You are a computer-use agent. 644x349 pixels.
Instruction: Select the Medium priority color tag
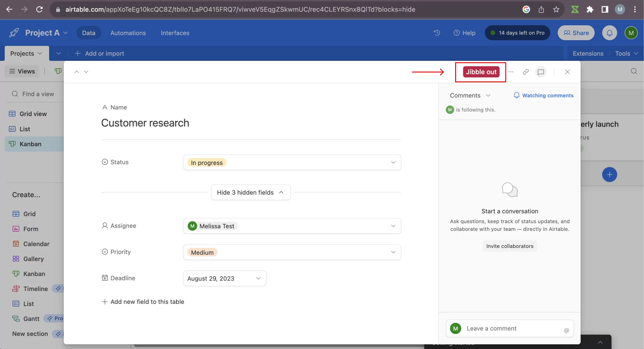[x=202, y=252]
